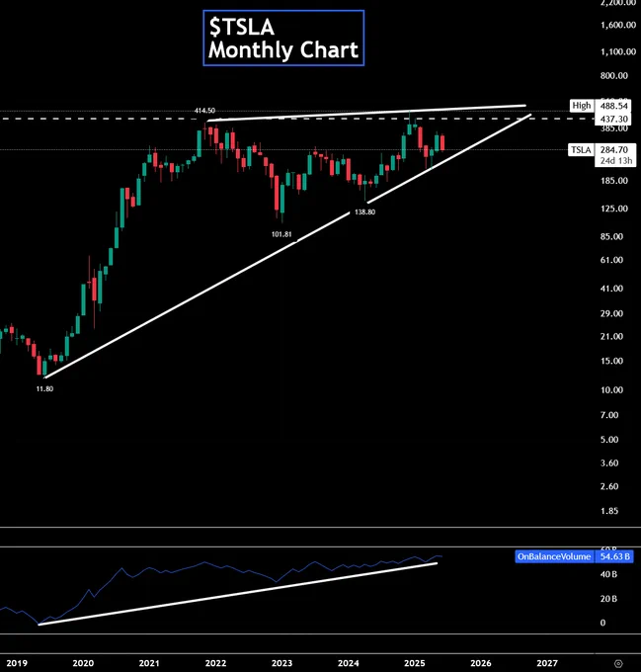Click the 40 B value on OBV scale
The height and width of the screenshot is (672, 641).
[608, 574]
